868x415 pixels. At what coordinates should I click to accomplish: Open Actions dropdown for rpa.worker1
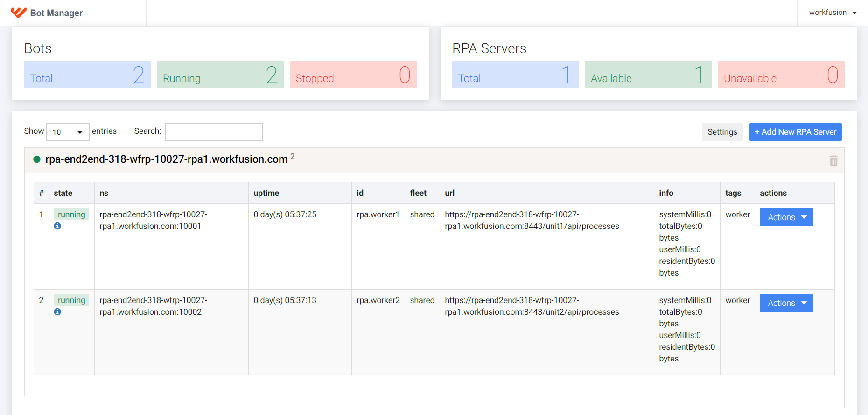tap(786, 217)
